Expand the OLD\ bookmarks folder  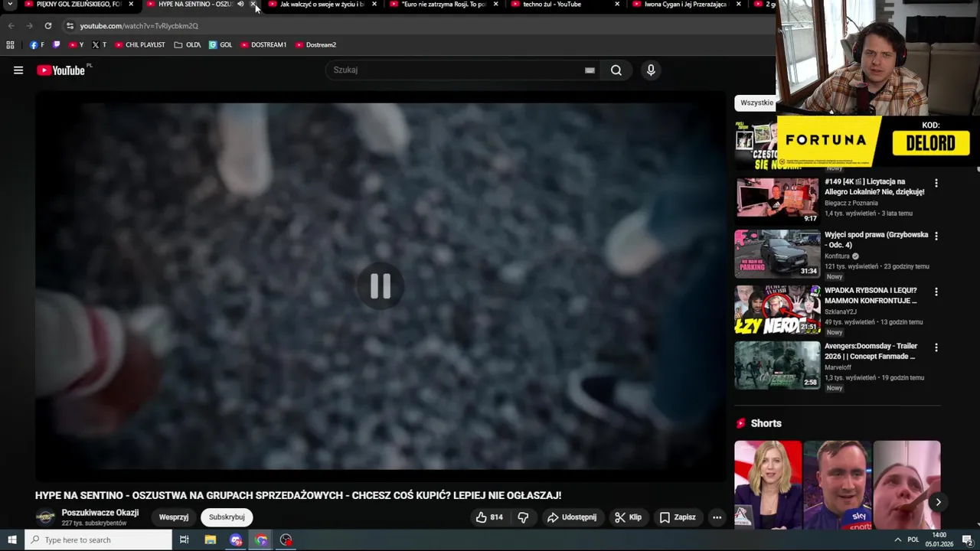pos(188,45)
